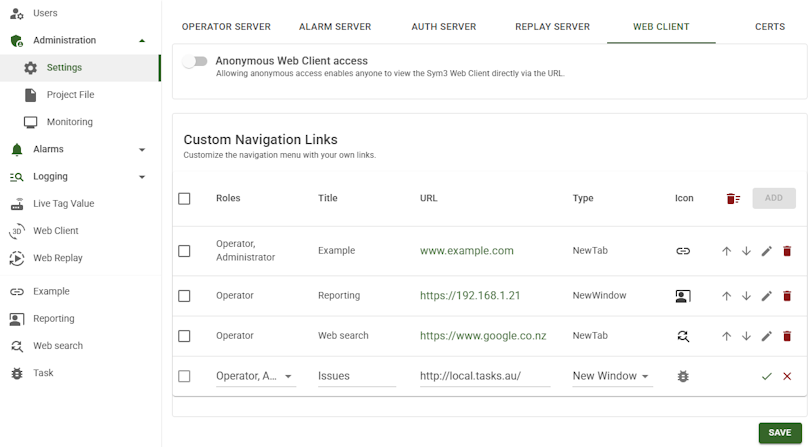Click the URL field containing local.tasks.au
This screenshot has width=809, height=447.
(x=484, y=376)
